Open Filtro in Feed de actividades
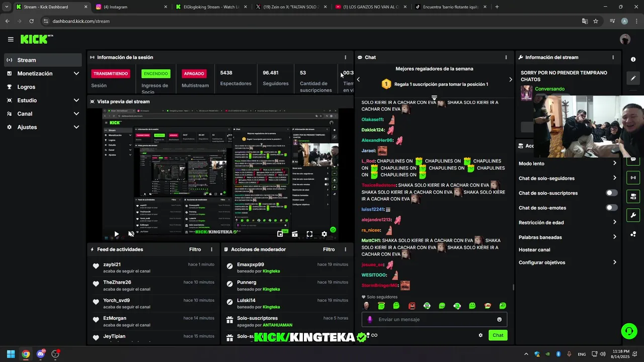Image resolution: width=644 pixels, height=362 pixels. (195, 249)
